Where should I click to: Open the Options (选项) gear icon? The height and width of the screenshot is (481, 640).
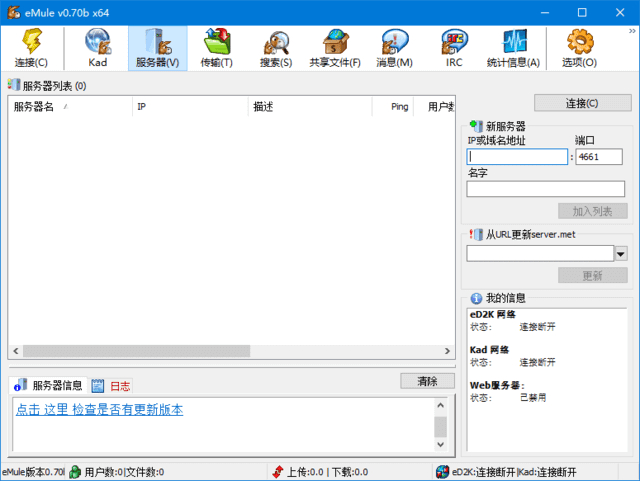580,48
